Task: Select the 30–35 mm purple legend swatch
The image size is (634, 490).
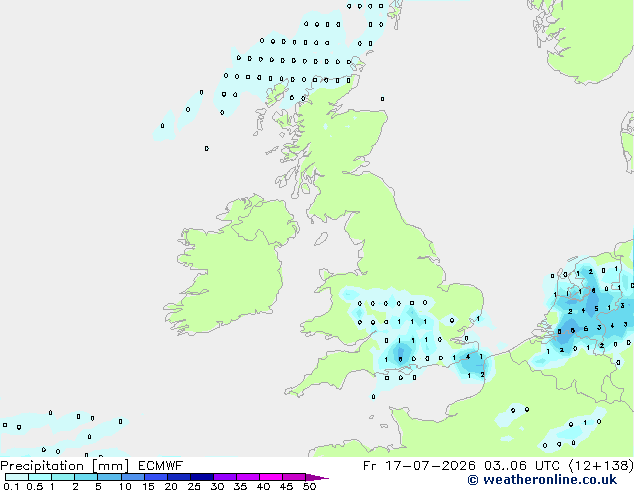Action: click(225, 477)
